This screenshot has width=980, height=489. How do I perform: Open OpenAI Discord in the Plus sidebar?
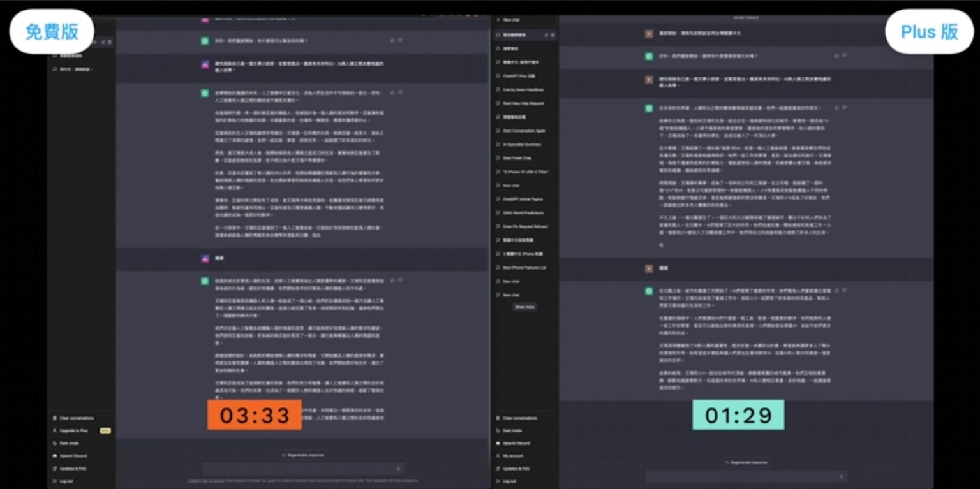point(516,443)
